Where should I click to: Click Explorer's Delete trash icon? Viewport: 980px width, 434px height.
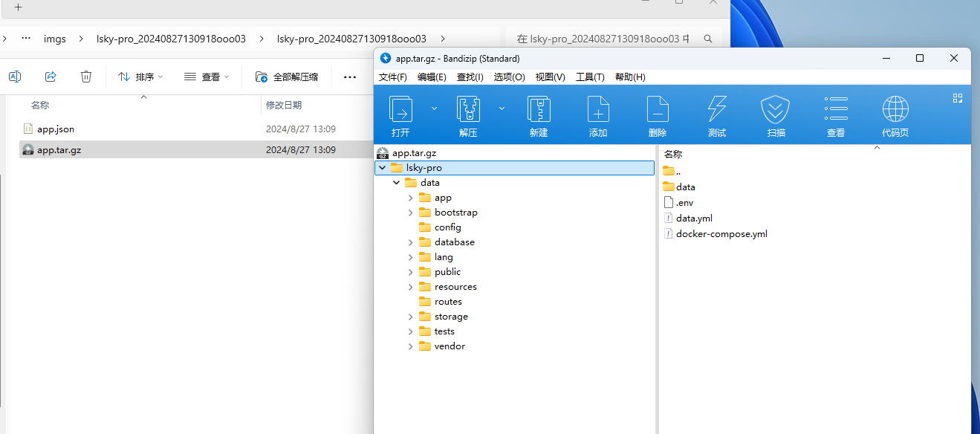[x=86, y=77]
